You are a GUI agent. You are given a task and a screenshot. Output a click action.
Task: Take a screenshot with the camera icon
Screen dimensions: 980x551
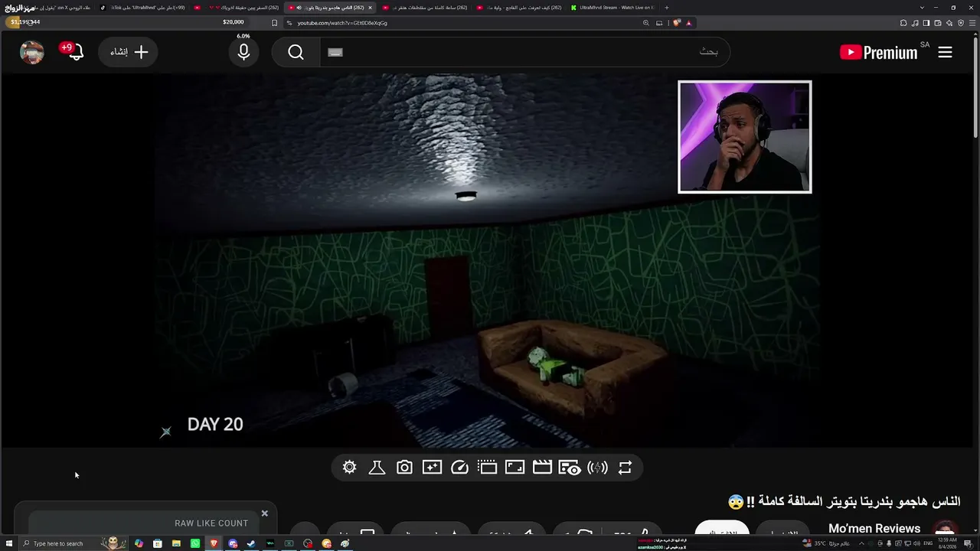[404, 468]
